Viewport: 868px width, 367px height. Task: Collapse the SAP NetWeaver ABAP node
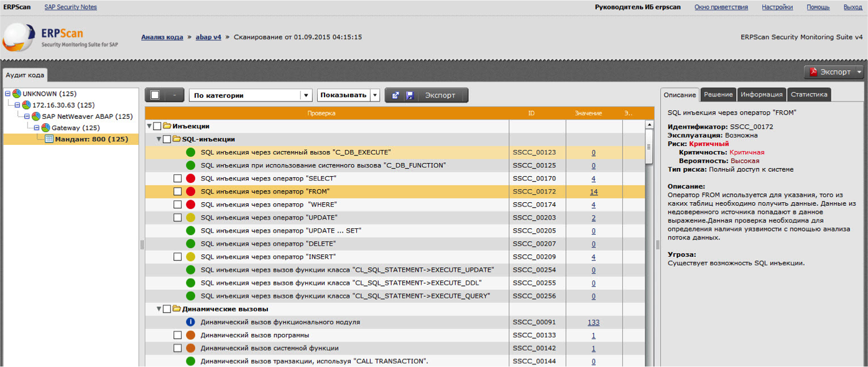(x=27, y=116)
